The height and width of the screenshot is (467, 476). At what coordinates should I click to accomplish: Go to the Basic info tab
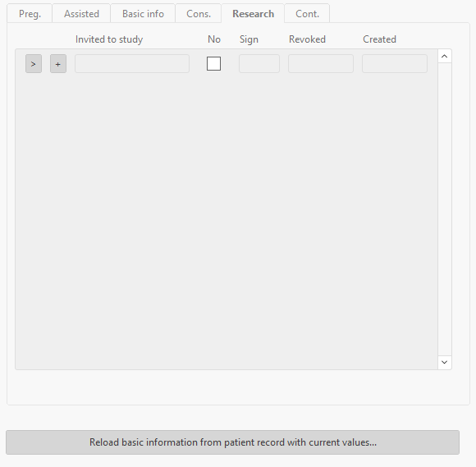tap(143, 14)
